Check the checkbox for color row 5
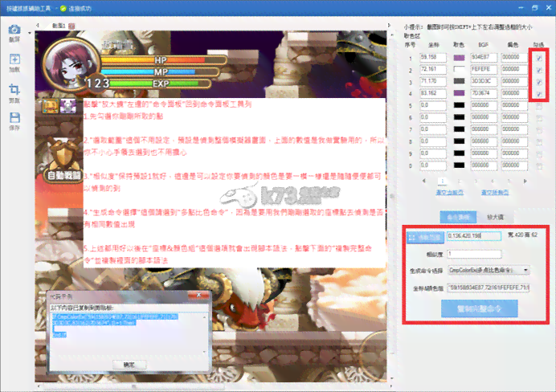 point(539,106)
